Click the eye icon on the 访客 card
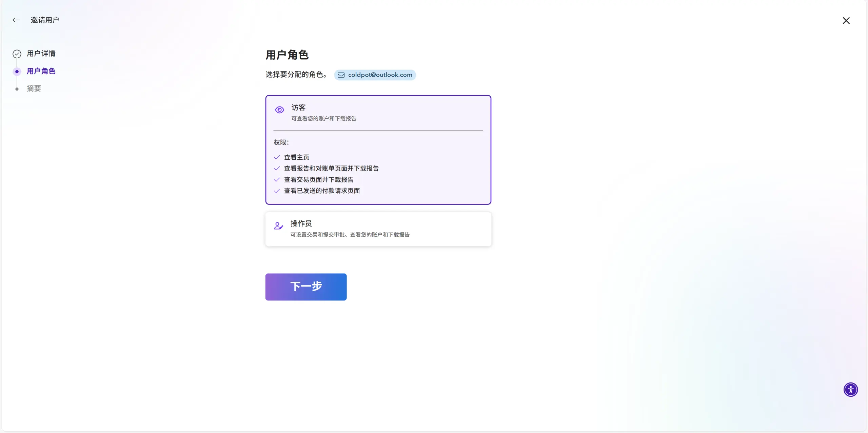This screenshot has height=433, width=868. (279, 110)
